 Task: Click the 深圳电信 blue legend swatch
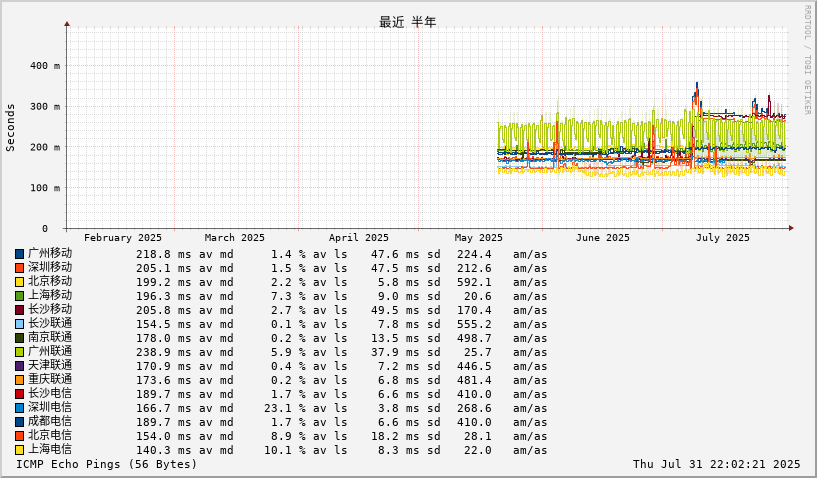[x=20, y=409]
